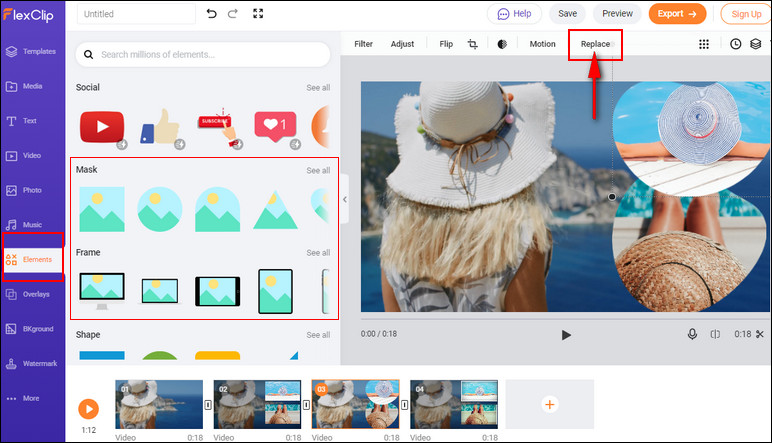Select the square mask shape

pyautogui.click(x=102, y=209)
